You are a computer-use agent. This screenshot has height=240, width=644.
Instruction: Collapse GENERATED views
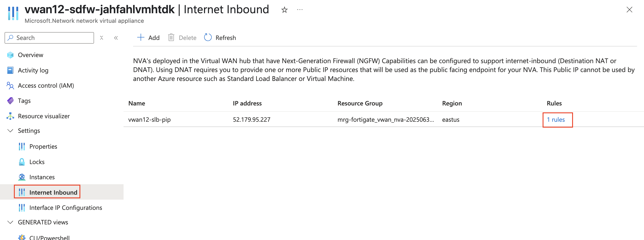pos(10,222)
